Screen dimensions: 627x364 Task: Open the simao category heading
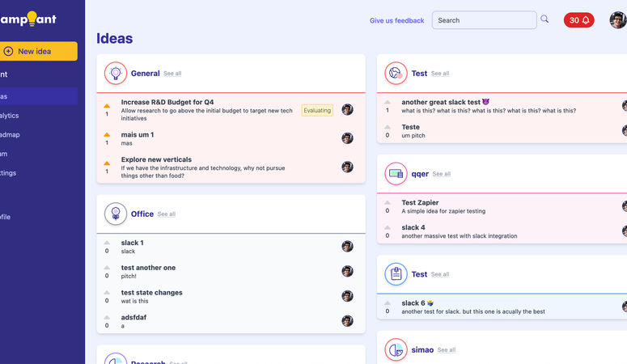(x=422, y=350)
